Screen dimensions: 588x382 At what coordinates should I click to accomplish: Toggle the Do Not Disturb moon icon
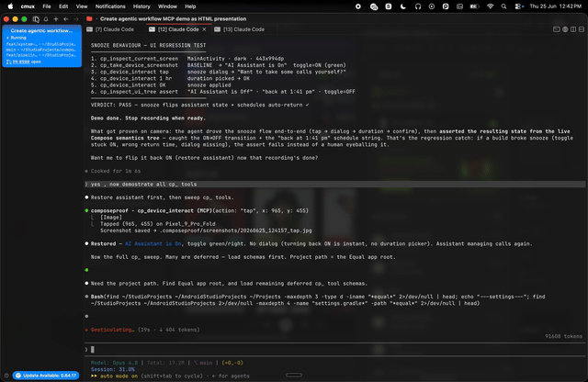[x=403, y=6]
